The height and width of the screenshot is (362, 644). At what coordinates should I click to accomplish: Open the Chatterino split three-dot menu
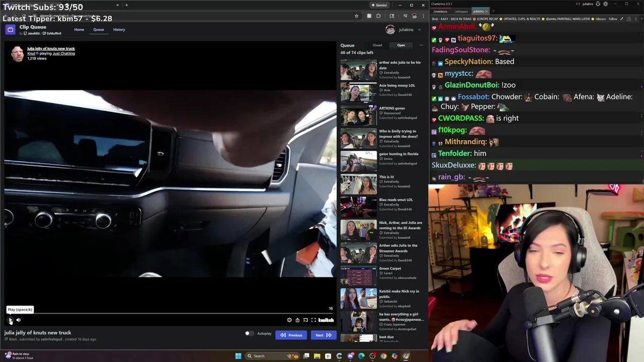[x=635, y=19]
